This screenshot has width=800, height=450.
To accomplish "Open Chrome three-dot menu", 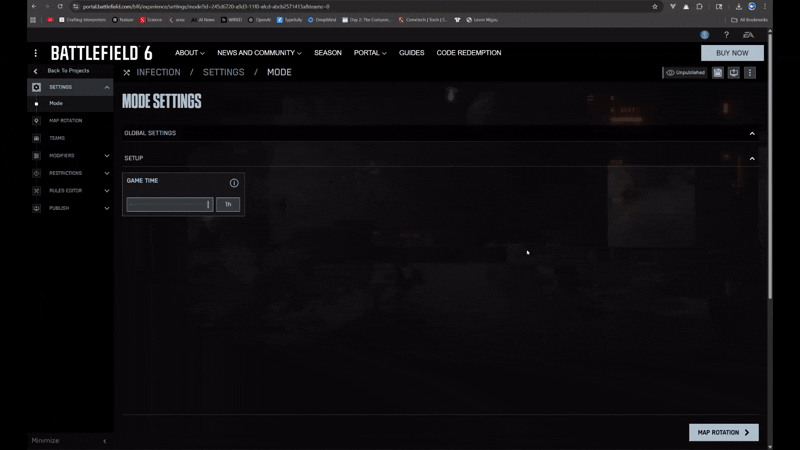I will point(765,7).
